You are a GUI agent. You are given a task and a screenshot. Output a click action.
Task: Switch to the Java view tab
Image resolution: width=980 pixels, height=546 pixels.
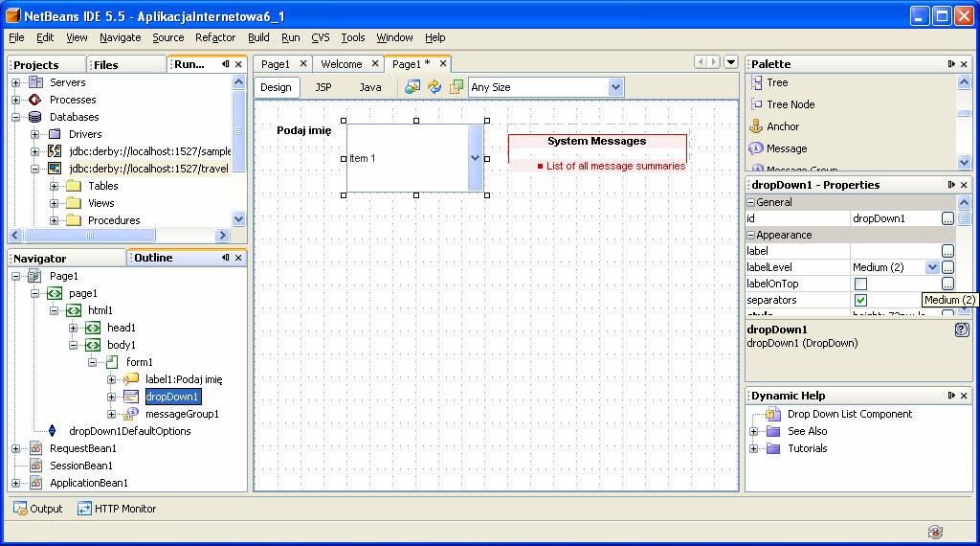coord(370,87)
